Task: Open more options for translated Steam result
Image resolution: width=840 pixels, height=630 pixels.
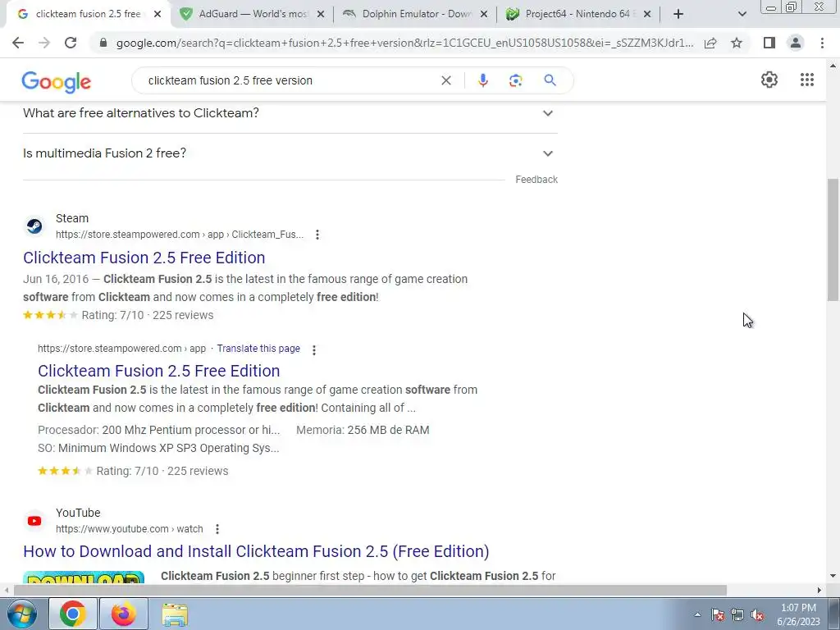Action: pyautogui.click(x=314, y=349)
